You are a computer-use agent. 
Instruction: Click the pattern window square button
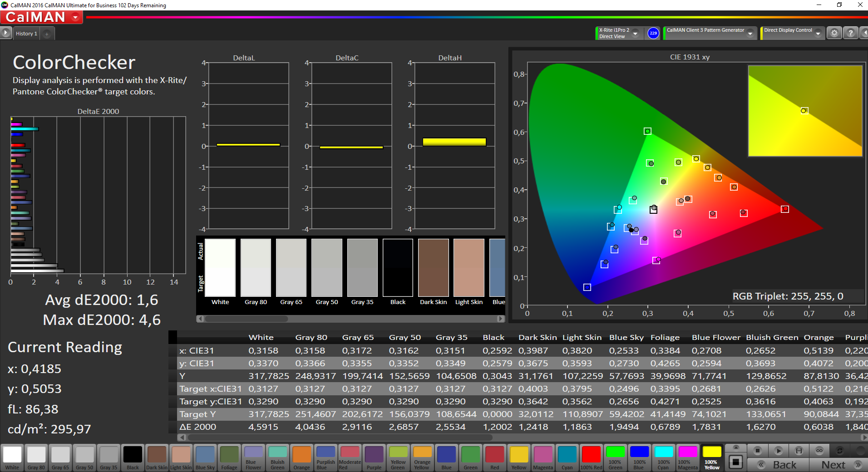(x=736, y=462)
